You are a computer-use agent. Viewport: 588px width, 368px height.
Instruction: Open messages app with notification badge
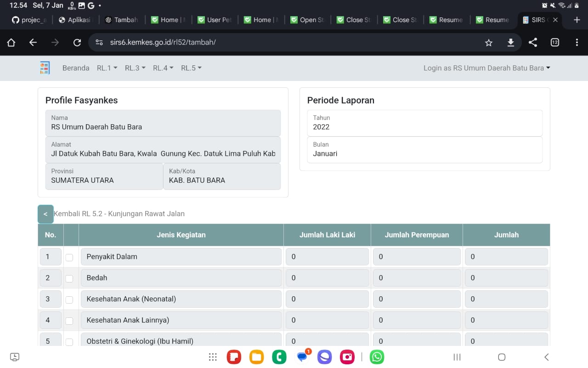302,356
